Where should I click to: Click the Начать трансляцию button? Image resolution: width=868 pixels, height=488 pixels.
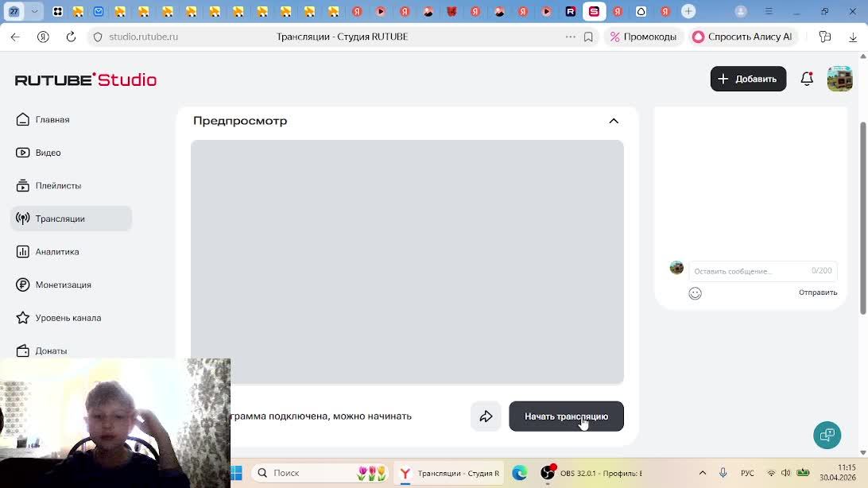(566, 416)
